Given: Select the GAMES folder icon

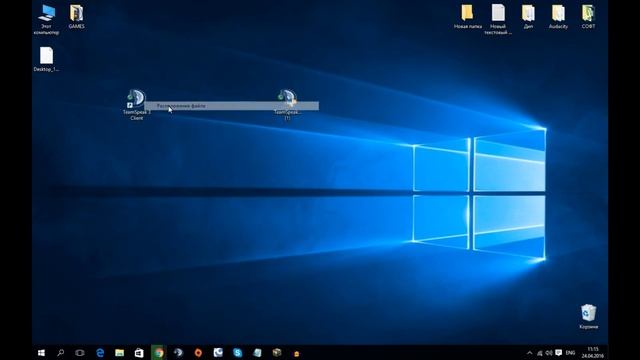Looking at the screenshot, I should pos(76,17).
